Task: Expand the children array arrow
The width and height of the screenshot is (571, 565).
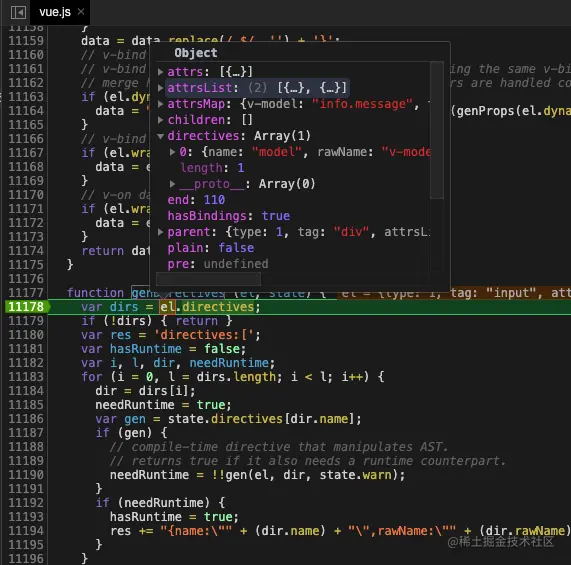Action: tap(160, 120)
